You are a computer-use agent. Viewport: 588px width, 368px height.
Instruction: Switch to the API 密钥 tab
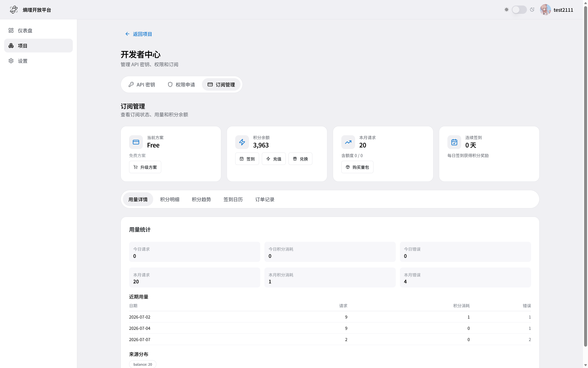click(142, 84)
